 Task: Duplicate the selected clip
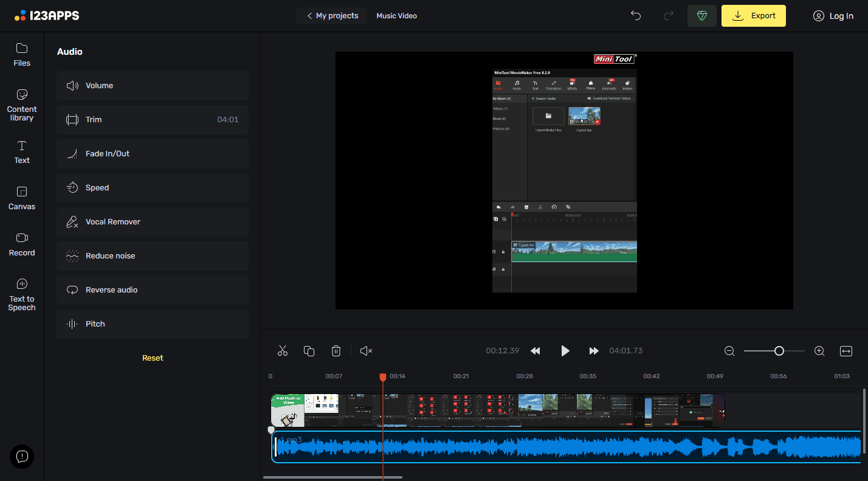(x=309, y=351)
